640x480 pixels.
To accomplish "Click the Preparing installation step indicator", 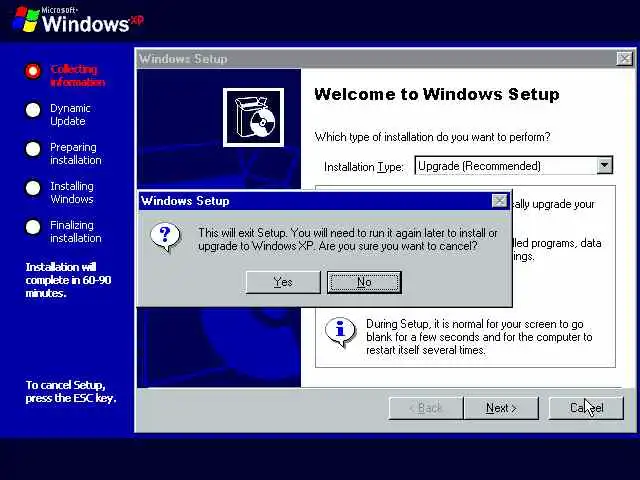I will pyautogui.click(x=33, y=149).
